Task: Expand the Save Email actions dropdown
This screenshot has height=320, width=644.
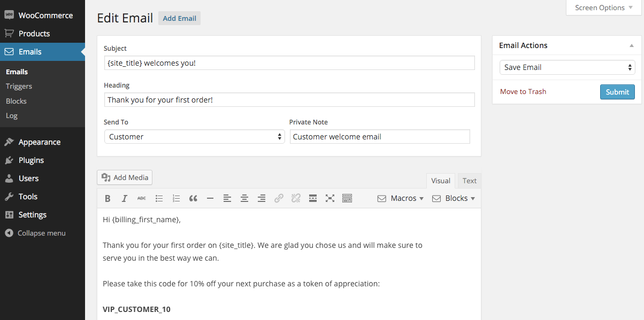Action: tap(567, 67)
